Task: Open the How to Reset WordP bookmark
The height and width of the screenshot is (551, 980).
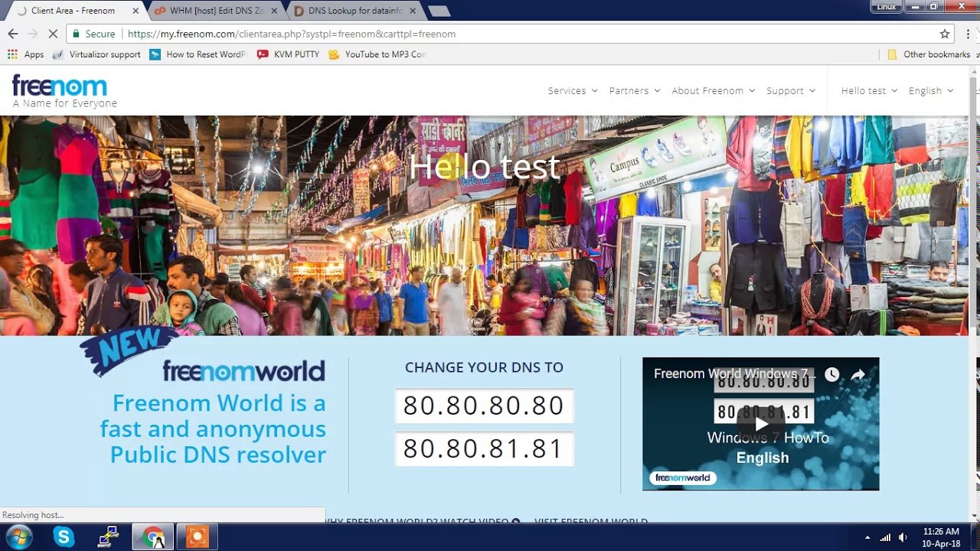Action: click(x=198, y=54)
